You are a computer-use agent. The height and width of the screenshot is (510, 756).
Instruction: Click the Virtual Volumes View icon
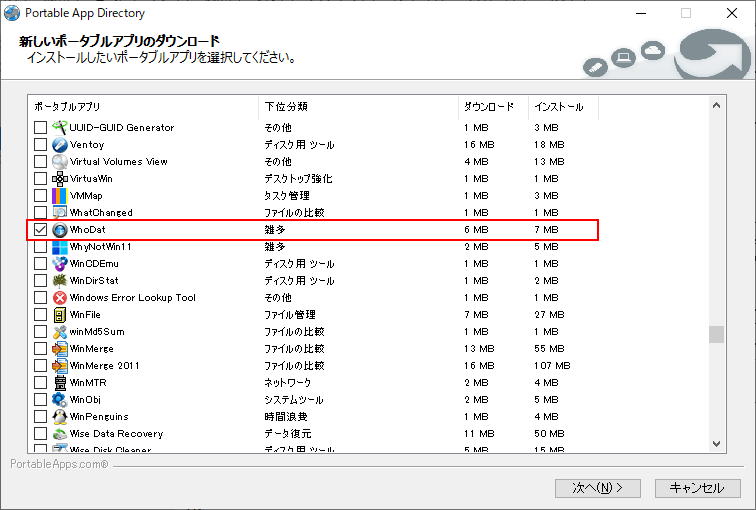click(59, 161)
